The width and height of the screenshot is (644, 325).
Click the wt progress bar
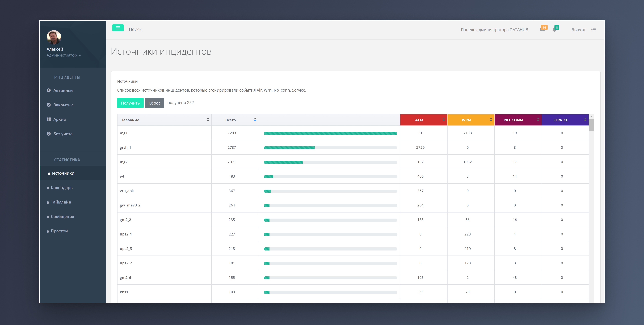pos(330,177)
